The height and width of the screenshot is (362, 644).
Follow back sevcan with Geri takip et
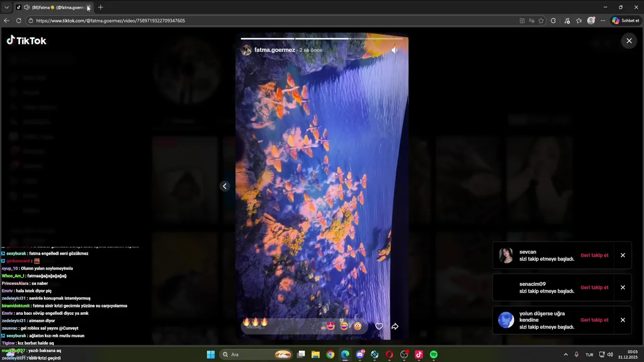click(x=594, y=255)
